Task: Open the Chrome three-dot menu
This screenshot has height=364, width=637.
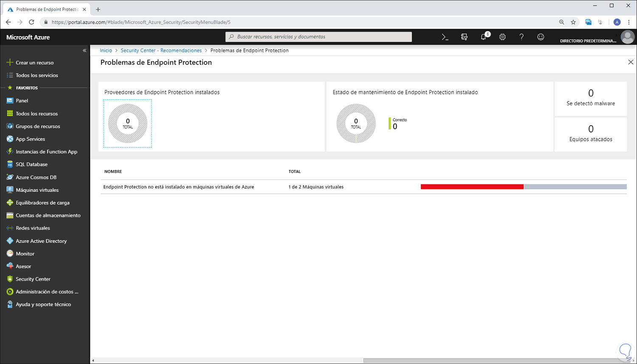Action: [629, 22]
